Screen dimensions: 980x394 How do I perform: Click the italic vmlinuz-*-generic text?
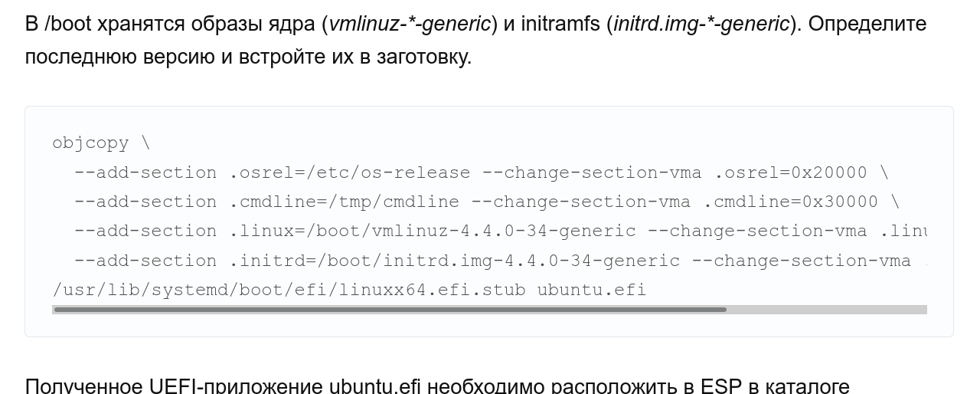click(x=410, y=24)
